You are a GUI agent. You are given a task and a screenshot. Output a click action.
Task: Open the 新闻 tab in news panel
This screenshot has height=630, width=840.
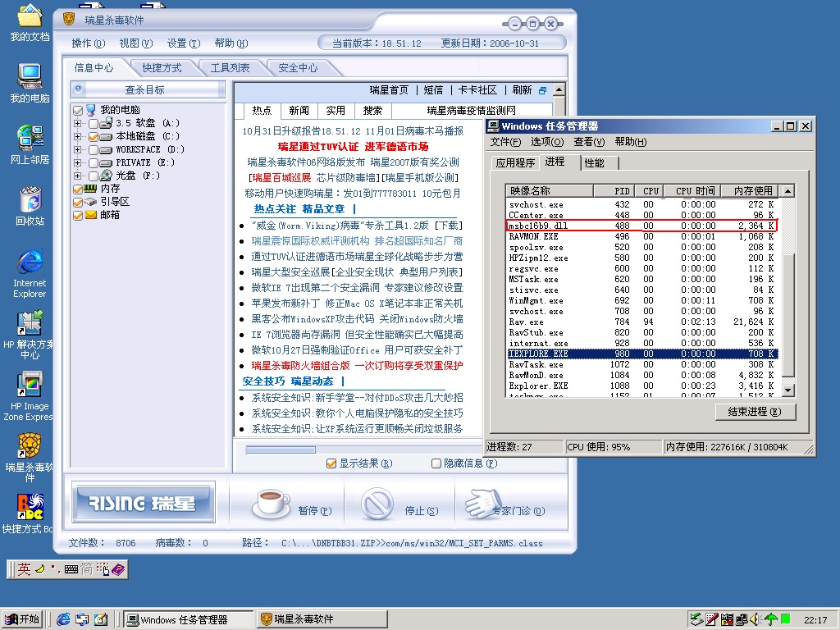click(x=299, y=111)
